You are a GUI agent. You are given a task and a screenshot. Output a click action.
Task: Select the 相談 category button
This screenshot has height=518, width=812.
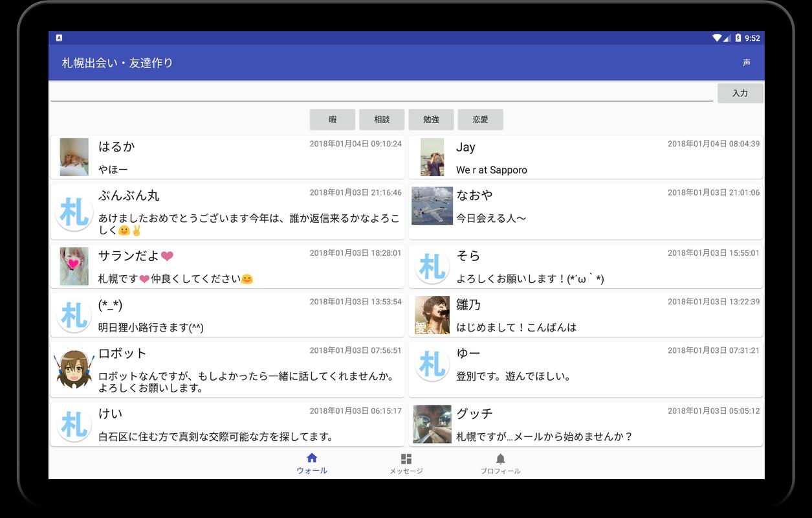(382, 120)
